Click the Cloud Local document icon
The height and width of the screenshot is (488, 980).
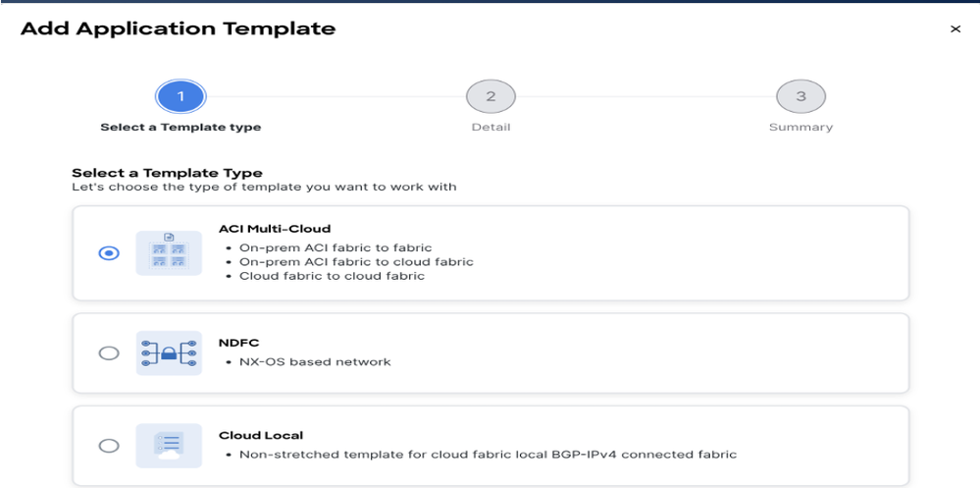pos(169,446)
